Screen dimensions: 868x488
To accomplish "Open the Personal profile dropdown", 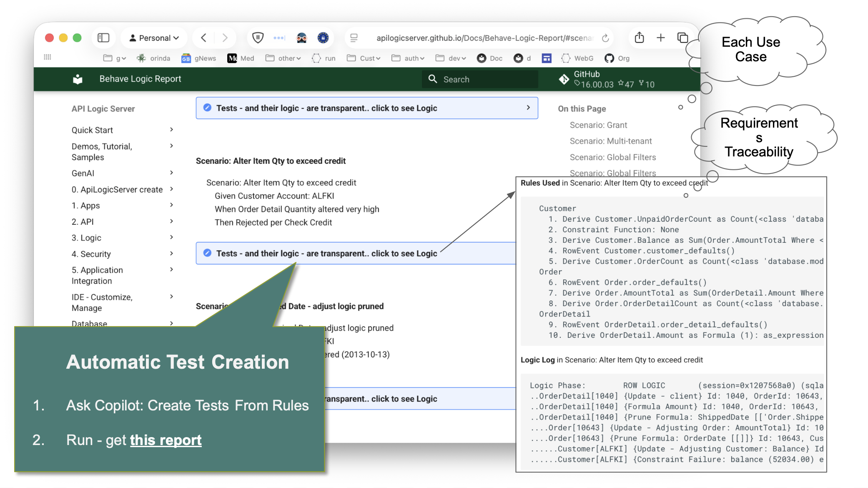I will (154, 38).
